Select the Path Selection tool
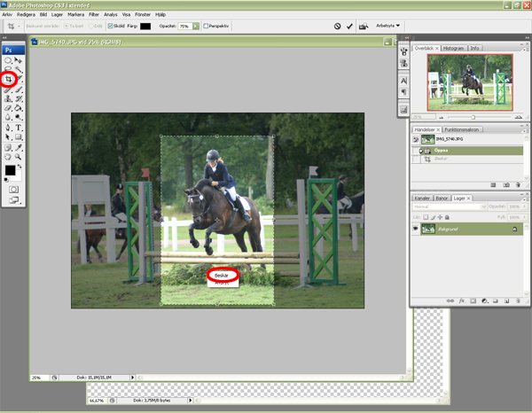This screenshot has height=413, width=532. 8,137
